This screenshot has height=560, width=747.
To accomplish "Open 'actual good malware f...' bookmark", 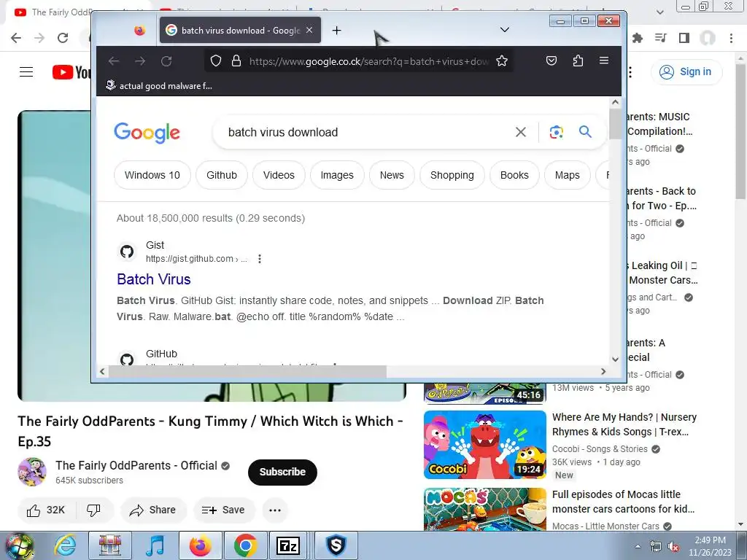I will coord(158,86).
